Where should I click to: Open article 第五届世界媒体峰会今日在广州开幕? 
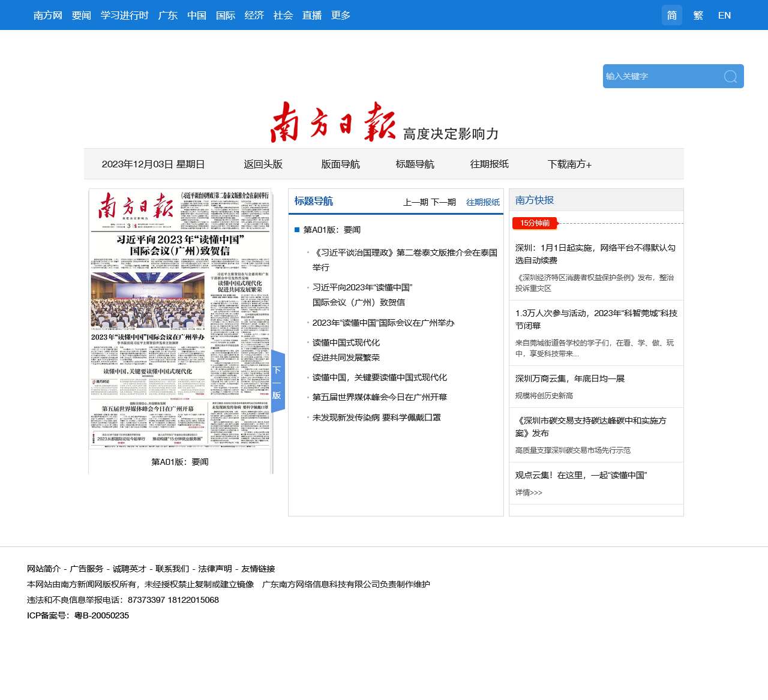379,397
